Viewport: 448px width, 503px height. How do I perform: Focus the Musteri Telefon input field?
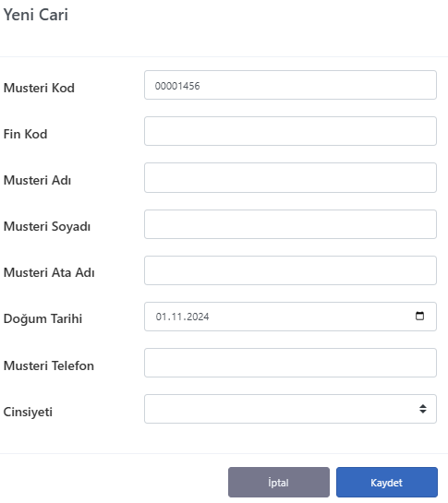pyautogui.click(x=290, y=363)
